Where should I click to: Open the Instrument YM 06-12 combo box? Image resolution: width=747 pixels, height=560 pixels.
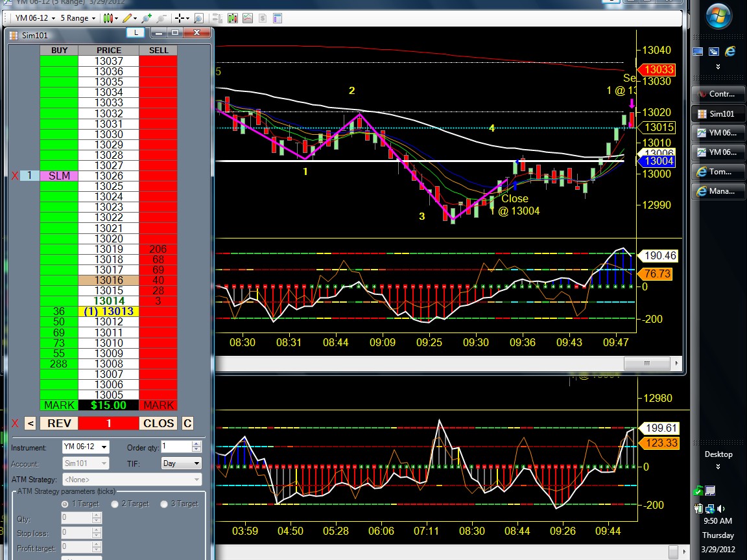click(x=86, y=447)
